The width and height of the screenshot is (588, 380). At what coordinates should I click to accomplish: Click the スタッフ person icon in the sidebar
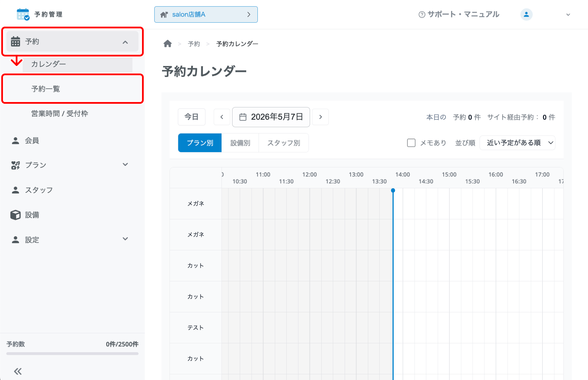click(x=15, y=190)
